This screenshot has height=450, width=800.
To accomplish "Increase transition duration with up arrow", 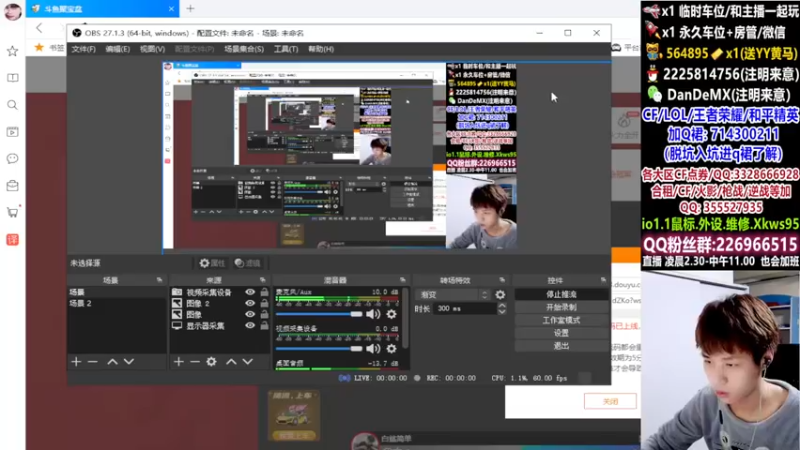I will [x=502, y=305].
